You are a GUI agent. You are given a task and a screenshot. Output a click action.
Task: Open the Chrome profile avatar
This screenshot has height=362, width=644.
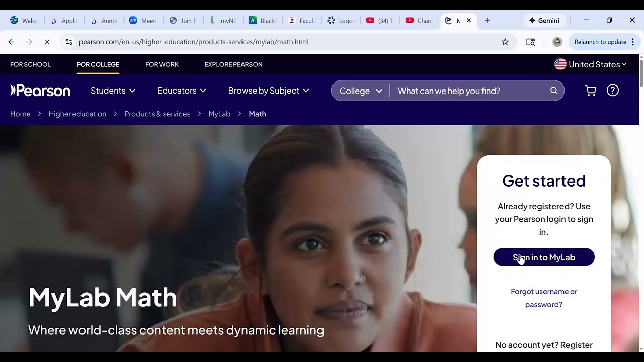tap(557, 42)
